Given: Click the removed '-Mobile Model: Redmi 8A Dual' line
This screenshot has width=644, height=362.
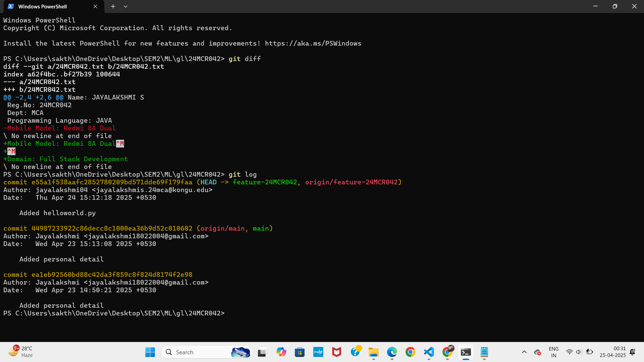Looking at the screenshot, I should point(60,128).
